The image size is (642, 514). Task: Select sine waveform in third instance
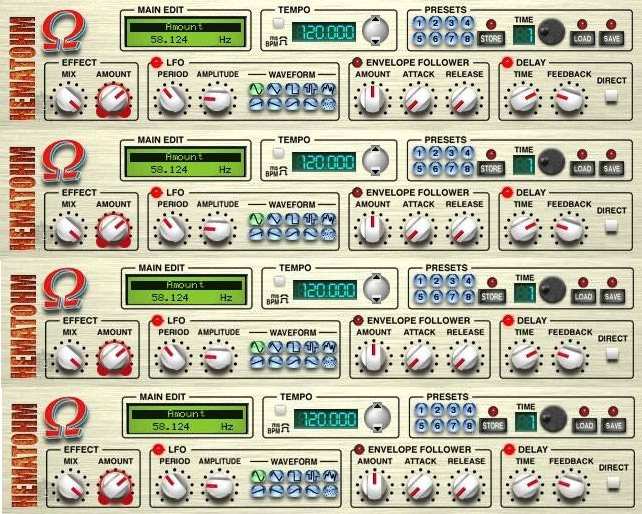(x=257, y=347)
